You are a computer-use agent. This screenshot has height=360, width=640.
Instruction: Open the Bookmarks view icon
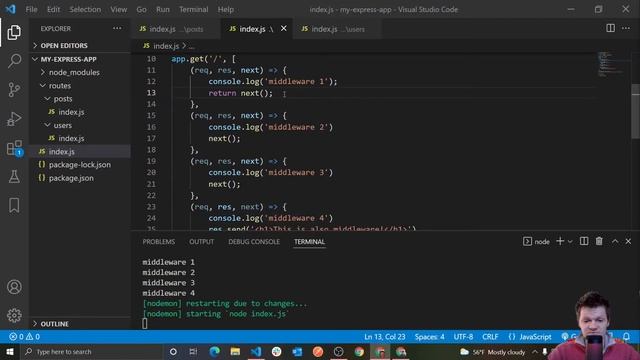click(14, 205)
